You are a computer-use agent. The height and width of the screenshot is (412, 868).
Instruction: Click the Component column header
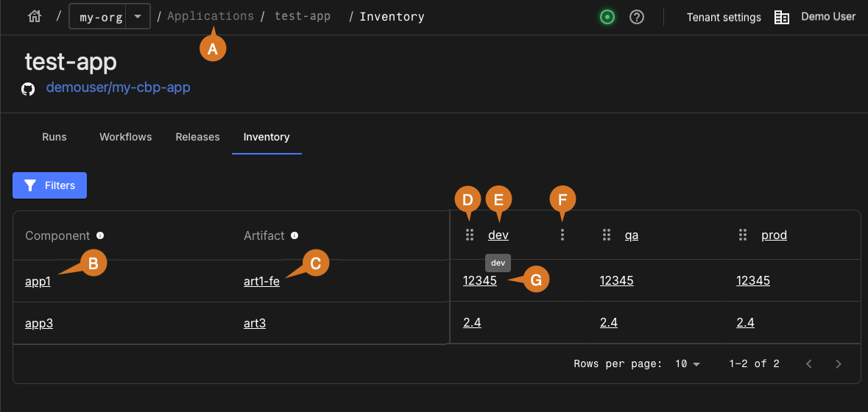[57, 235]
